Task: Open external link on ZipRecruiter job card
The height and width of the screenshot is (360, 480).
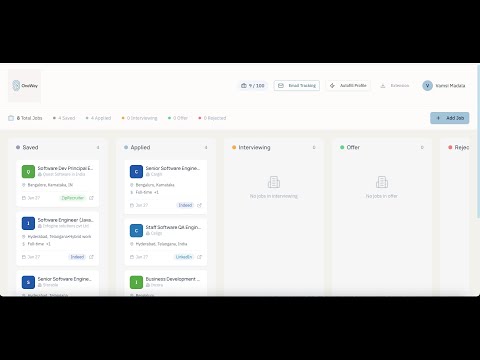Action: tap(91, 198)
